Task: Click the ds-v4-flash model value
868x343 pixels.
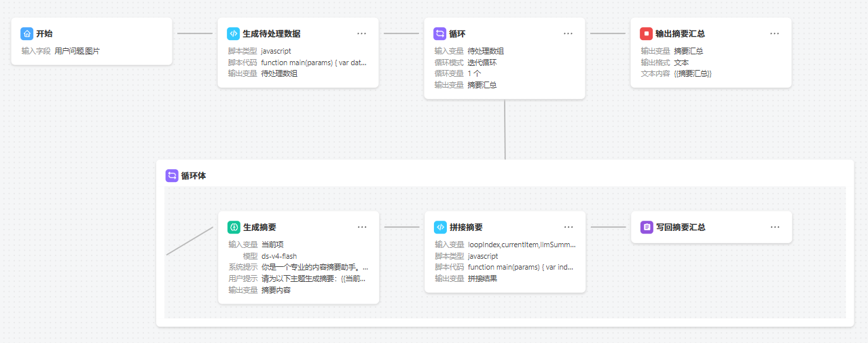Action: coord(279,256)
